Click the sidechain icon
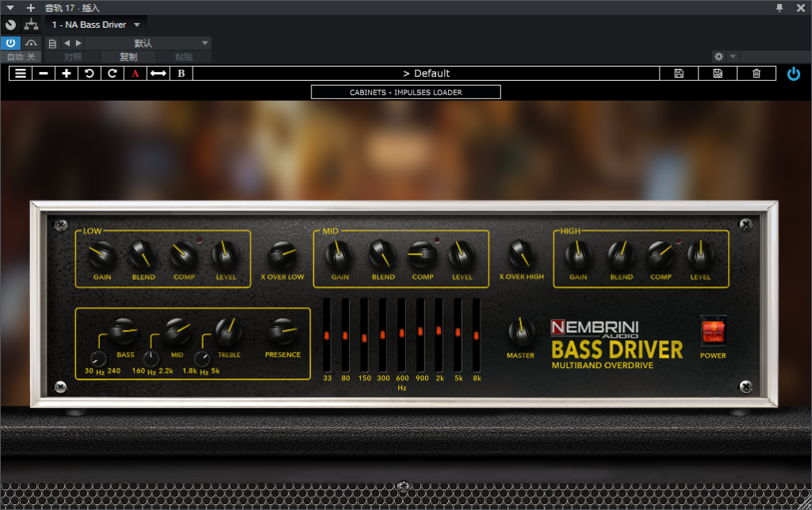The image size is (812, 510). coord(32,43)
